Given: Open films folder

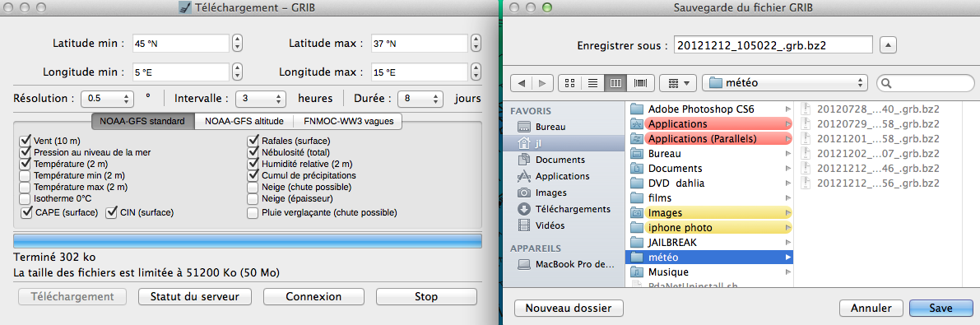Looking at the screenshot, I should [709, 197].
